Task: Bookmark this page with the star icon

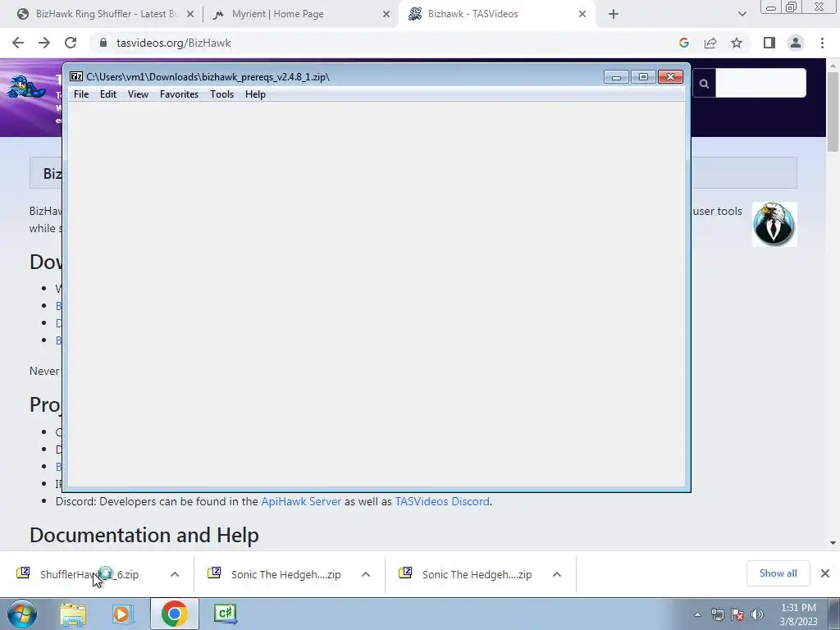Action: click(737, 43)
